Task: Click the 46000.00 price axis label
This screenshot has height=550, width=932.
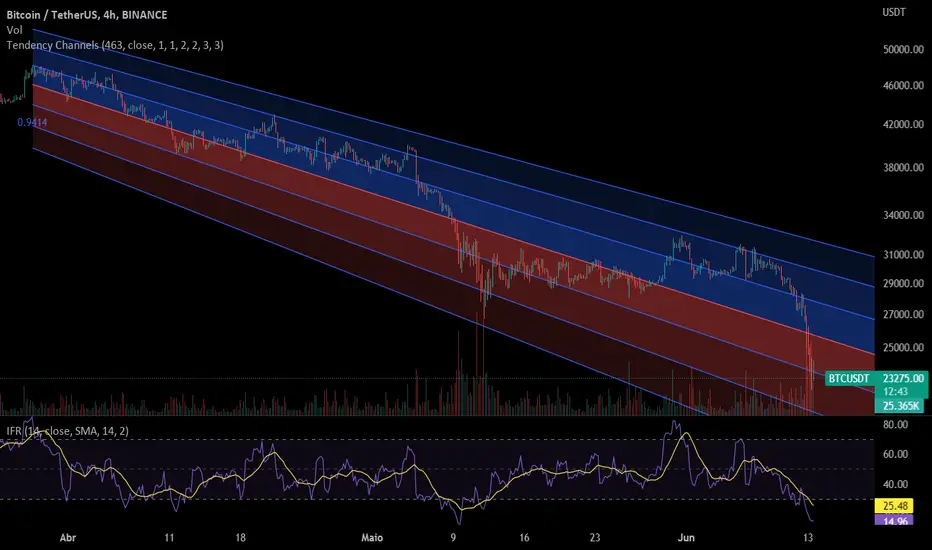Action: click(x=903, y=86)
